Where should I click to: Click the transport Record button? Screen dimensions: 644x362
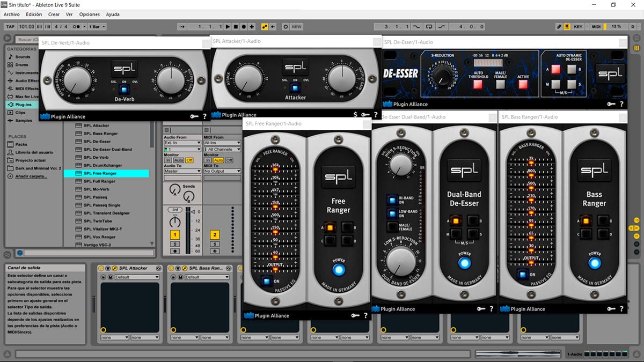point(244,26)
